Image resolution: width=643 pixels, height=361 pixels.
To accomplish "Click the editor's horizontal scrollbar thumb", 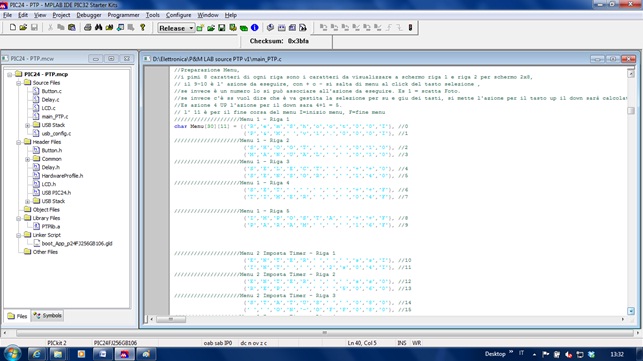I will point(171,319).
